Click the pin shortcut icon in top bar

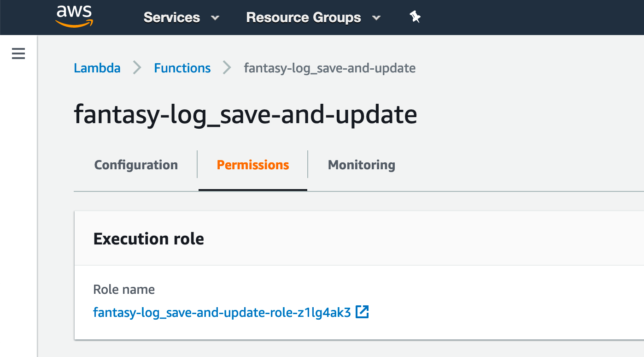pyautogui.click(x=415, y=18)
